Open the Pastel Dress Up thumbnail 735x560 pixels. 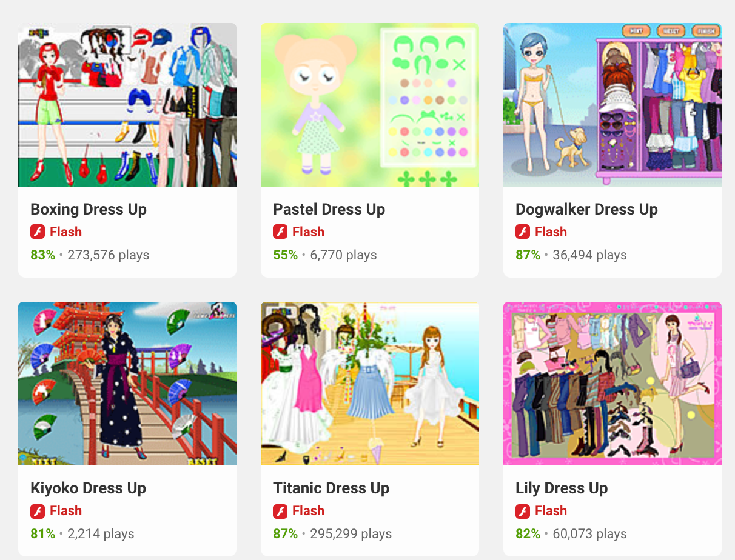pos(370,105)
